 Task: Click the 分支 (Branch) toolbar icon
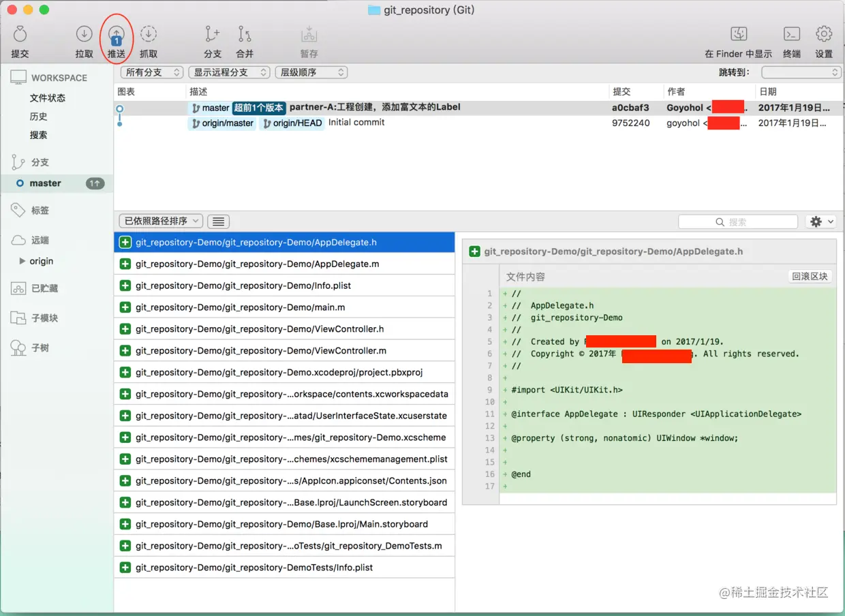tap(213, 34)
